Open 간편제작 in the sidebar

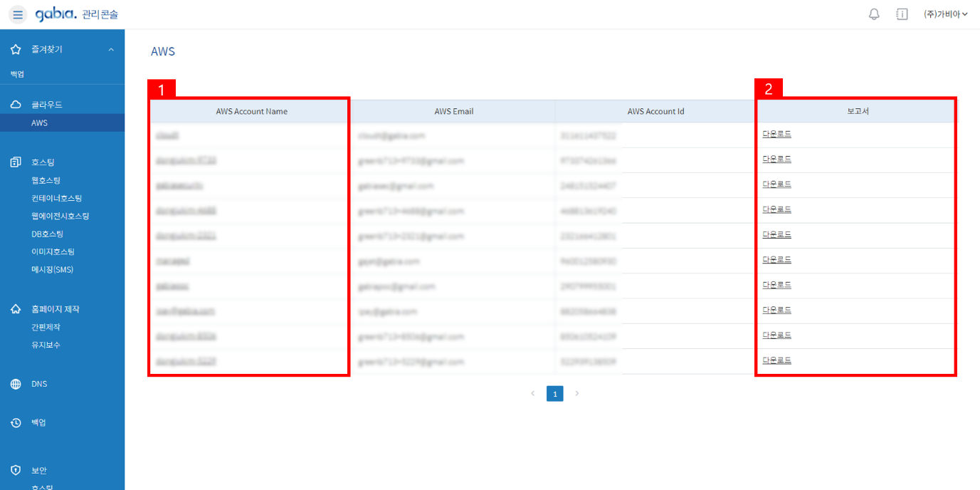[x=46, y=327]
